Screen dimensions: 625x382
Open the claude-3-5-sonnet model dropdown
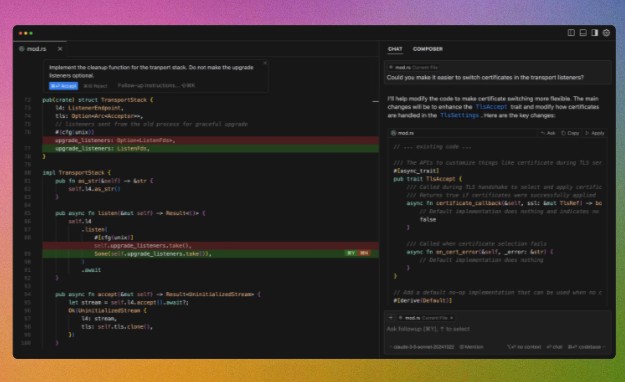pos(422,347)
